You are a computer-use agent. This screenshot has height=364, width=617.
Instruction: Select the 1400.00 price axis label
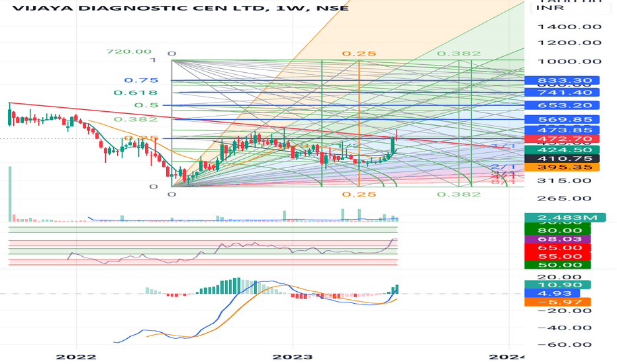point(569,26)
